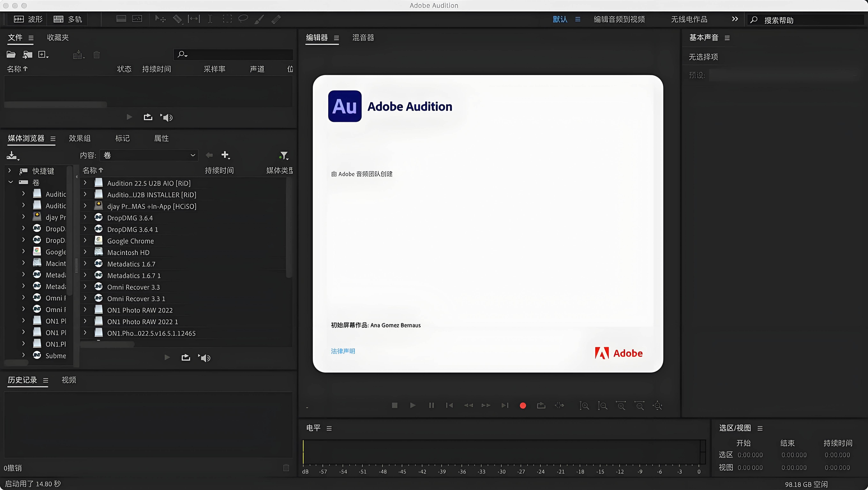Select the Slip tool in toolbar
This screenshot has width=868, height=490.
(194, 19)
